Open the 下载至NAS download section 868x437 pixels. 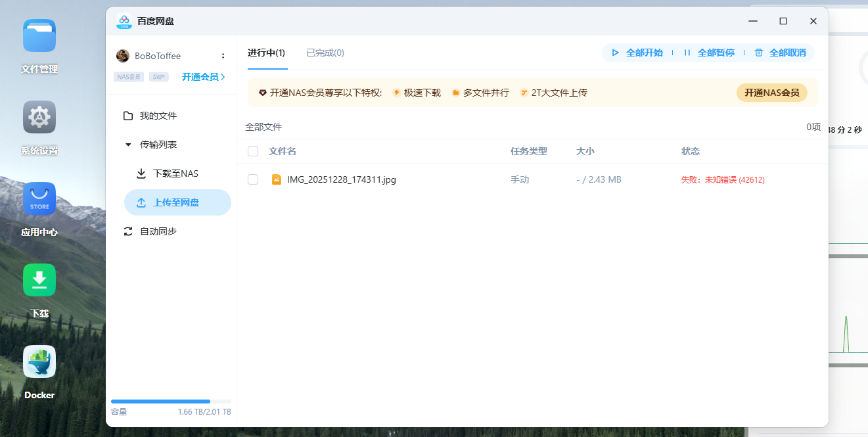click(x=170, y=173)
